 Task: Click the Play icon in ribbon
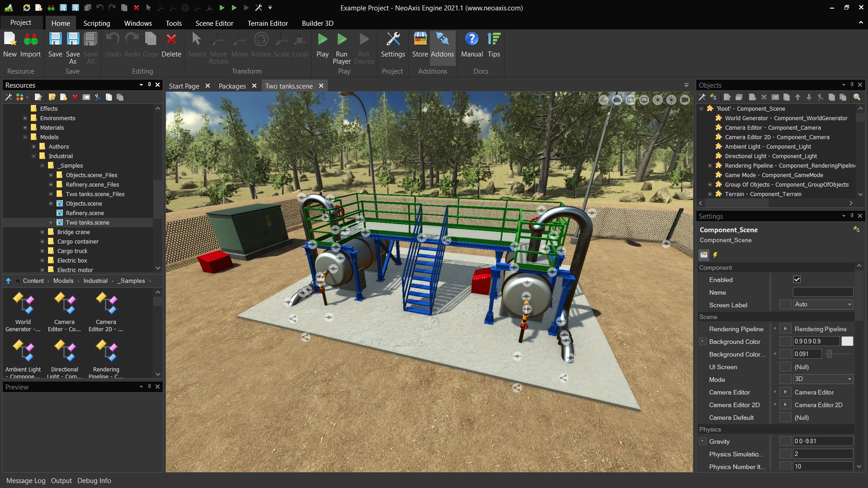click(322, 40)
